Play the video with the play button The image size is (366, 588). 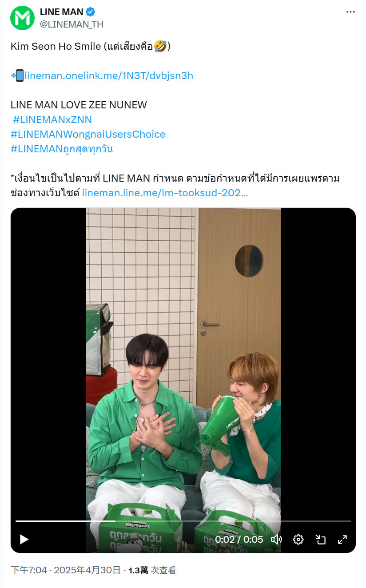[x=24, y=540]
